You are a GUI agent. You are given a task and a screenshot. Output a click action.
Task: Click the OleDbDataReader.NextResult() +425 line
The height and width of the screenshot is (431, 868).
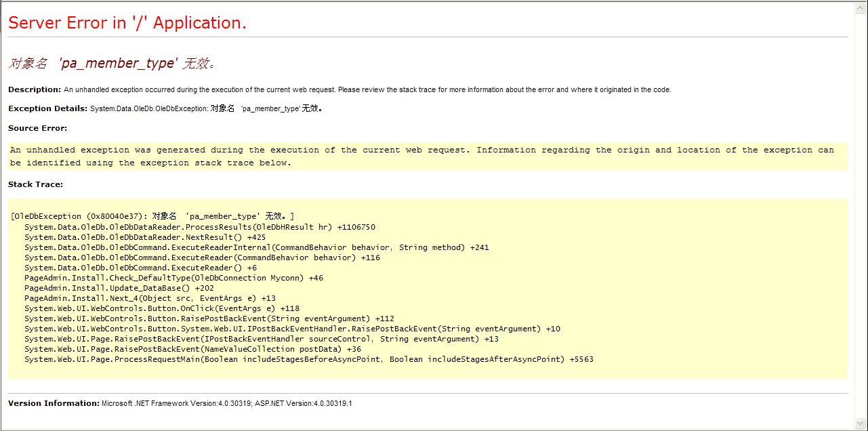point(144,237)
